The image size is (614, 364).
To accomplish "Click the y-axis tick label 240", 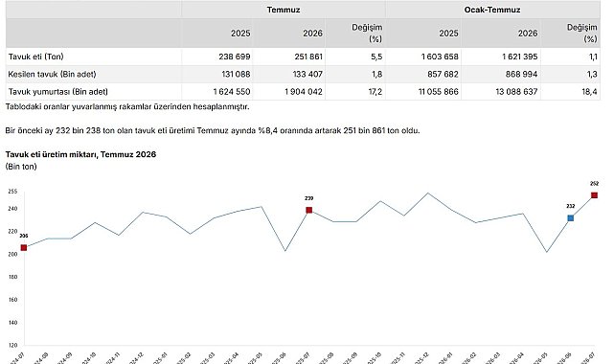I will coord(12,209).
